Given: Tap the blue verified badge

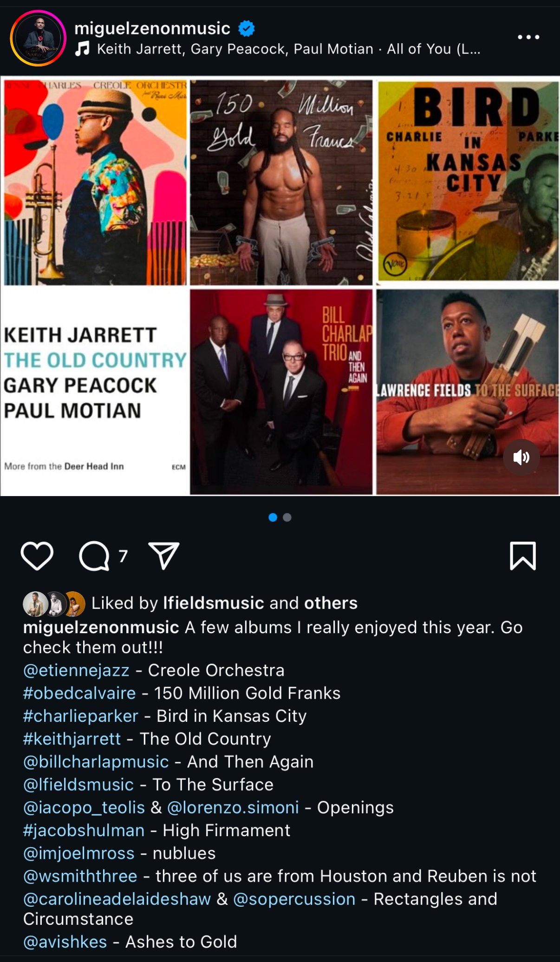Looking at the screenshot, I should tap(247, 28).
